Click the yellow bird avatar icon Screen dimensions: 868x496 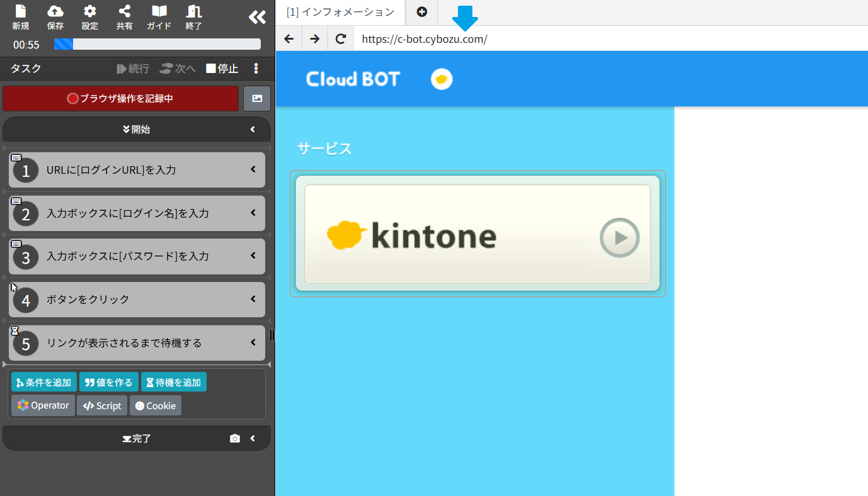click(442, 79)
